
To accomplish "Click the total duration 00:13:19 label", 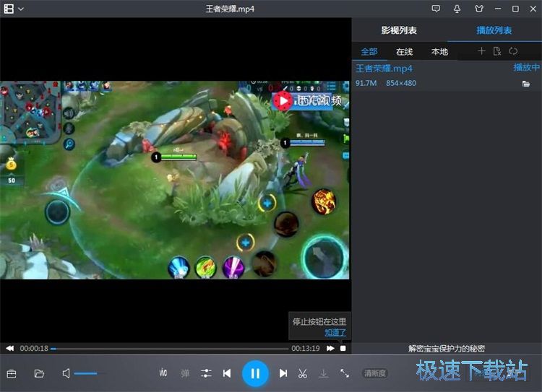I will 306,348.
